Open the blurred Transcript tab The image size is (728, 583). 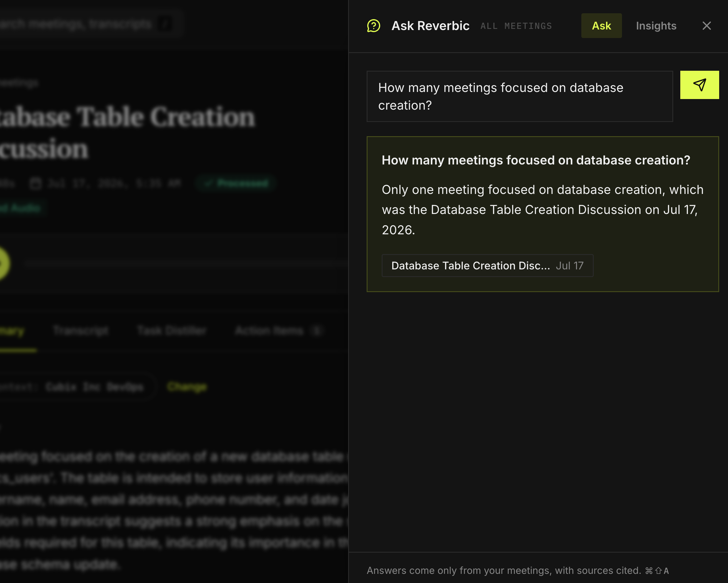[81, 330]
